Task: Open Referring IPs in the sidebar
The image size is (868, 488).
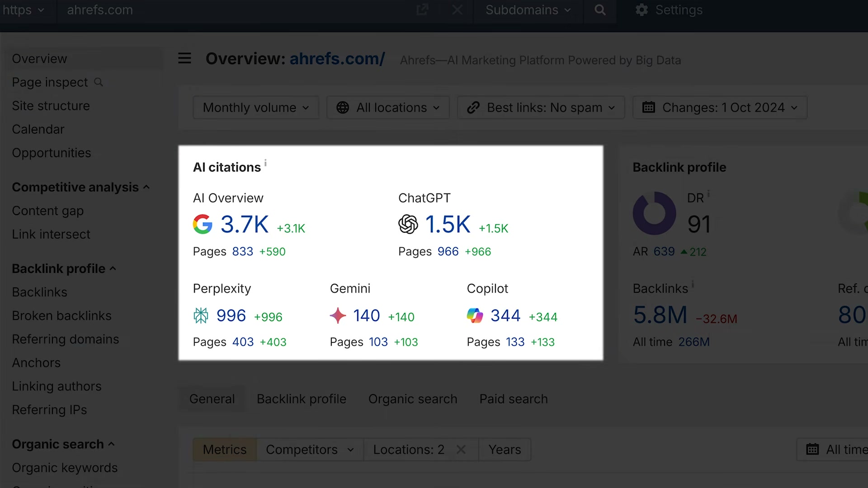Action: click(x=49, y=409)
